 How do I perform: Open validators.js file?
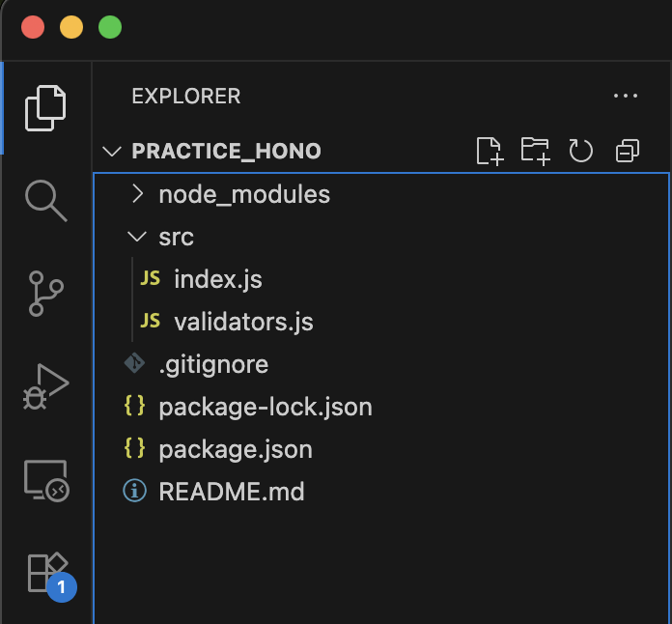pyautogui.click(x=243, y=322)
